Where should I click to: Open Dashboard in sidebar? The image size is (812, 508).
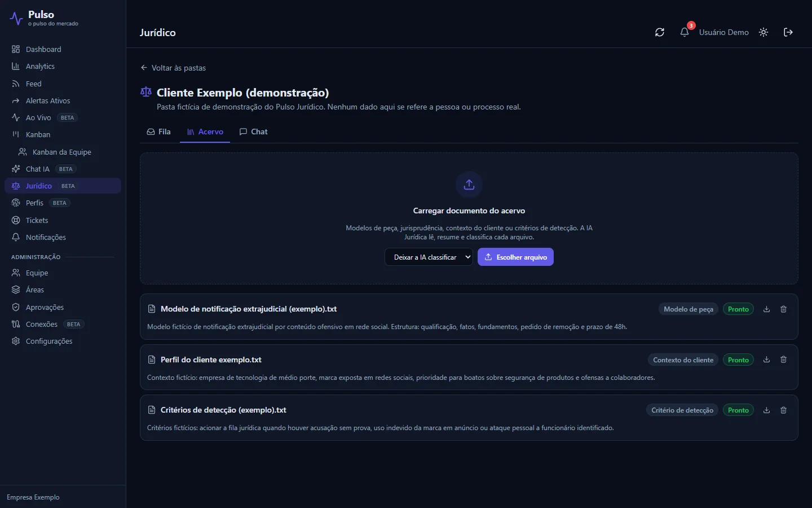point(63,49)
